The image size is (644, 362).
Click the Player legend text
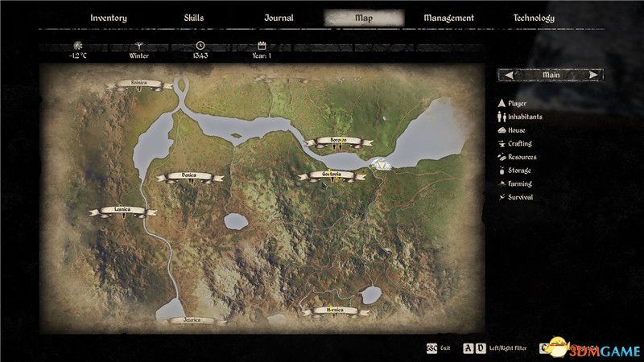coord(517,104)
